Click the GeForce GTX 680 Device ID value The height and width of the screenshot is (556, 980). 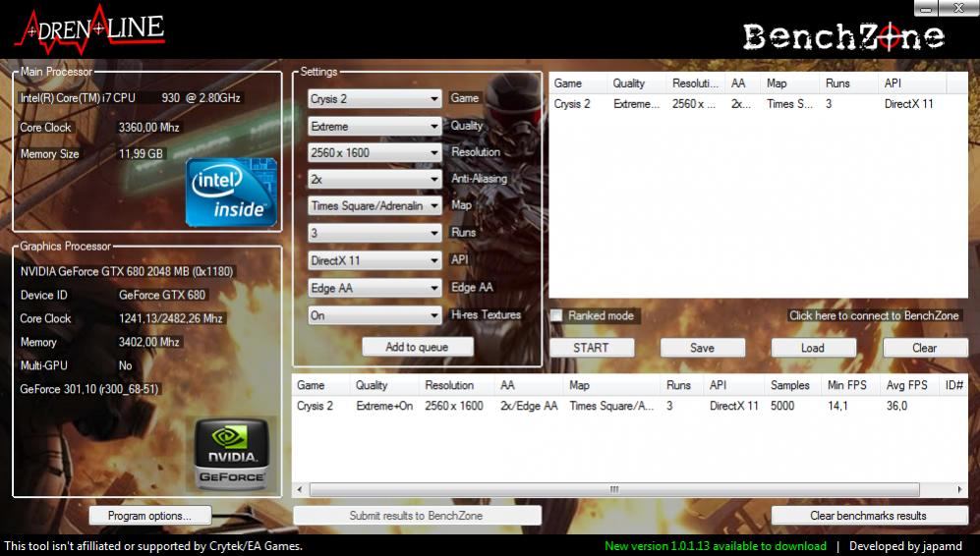(x=162, y=295)
